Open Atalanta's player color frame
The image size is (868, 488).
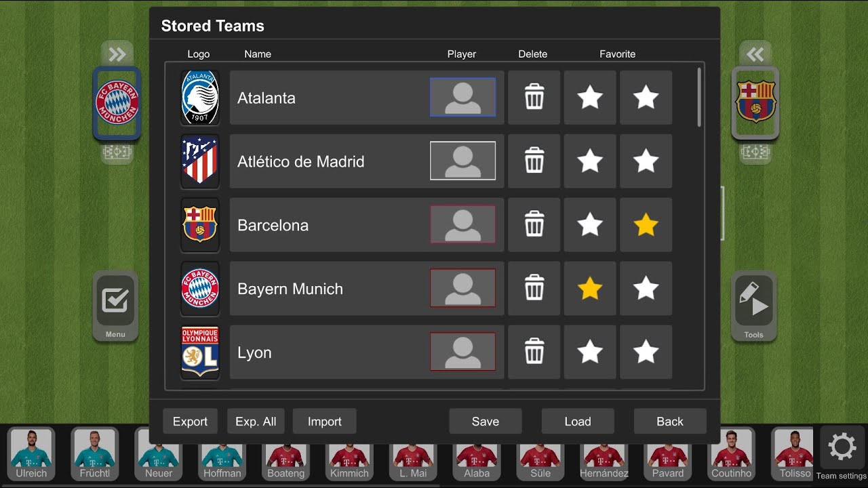[x=462, y=98]
